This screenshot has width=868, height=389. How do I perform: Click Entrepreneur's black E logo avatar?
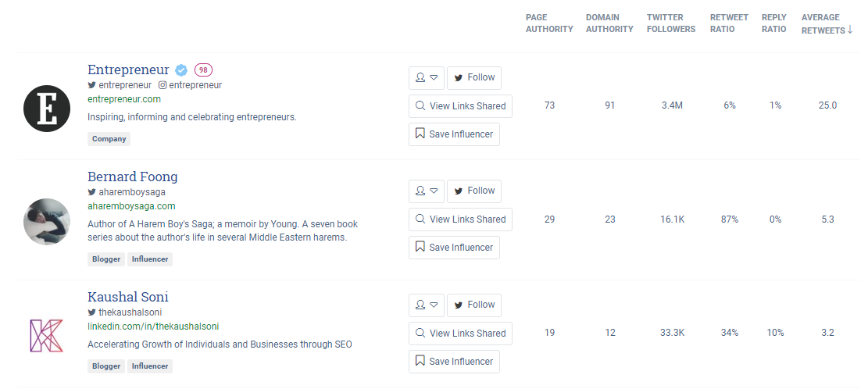[x=47, y=109]
